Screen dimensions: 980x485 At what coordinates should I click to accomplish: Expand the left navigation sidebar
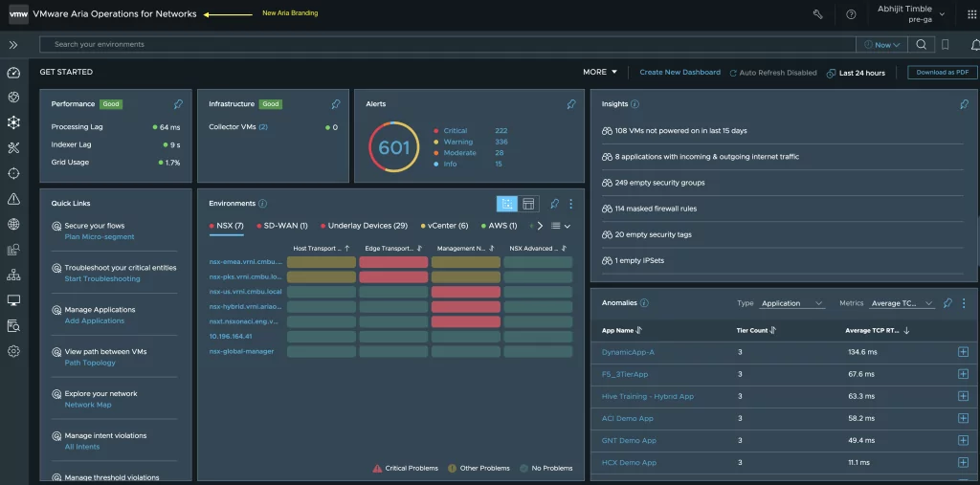click(13, 45)
